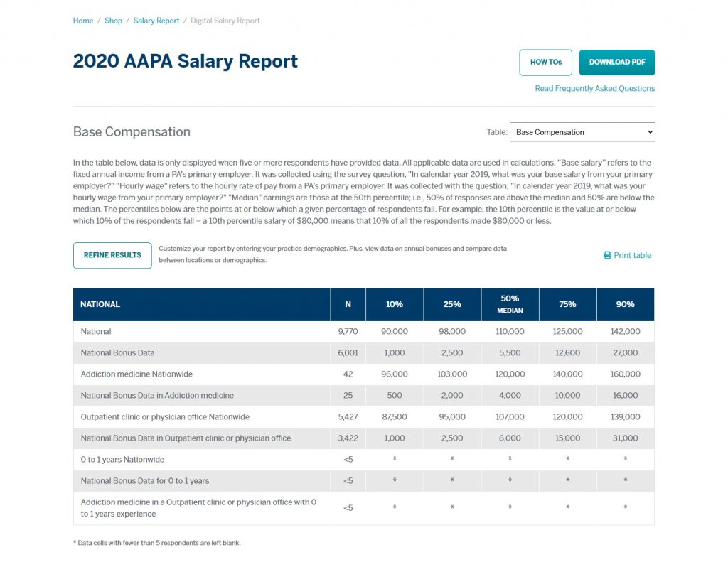The image size is (728, 567).
Task: Click the 2020 AAPA Salary Report title
Action: tap(186, 62)
